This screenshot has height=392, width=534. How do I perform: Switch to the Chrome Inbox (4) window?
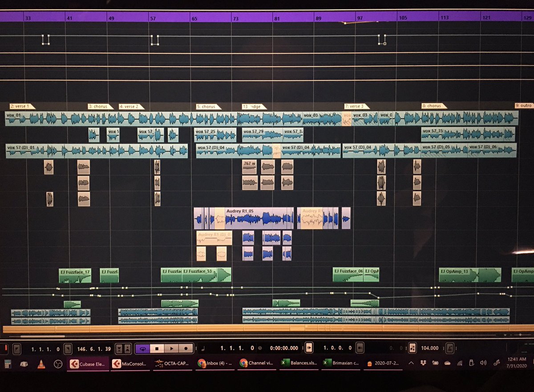click(215, 364)
